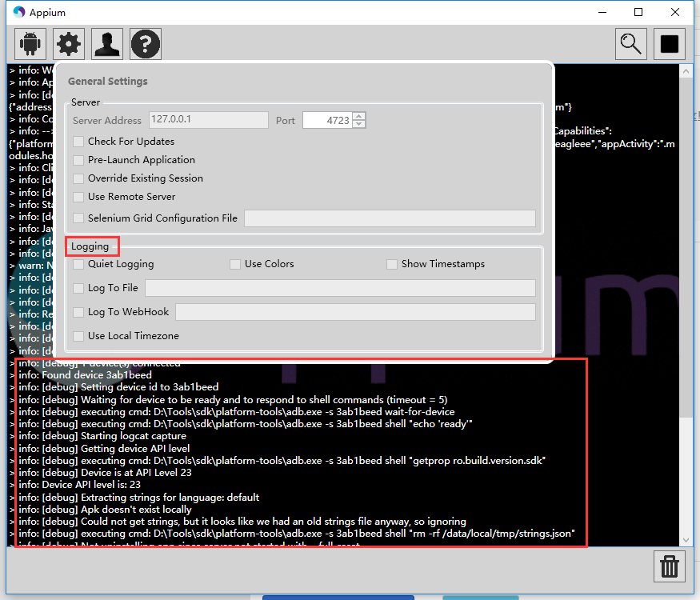The height and width of the screenshot is (600, 700).
Task: Click the General Settings heading
Action: (107, 82)
